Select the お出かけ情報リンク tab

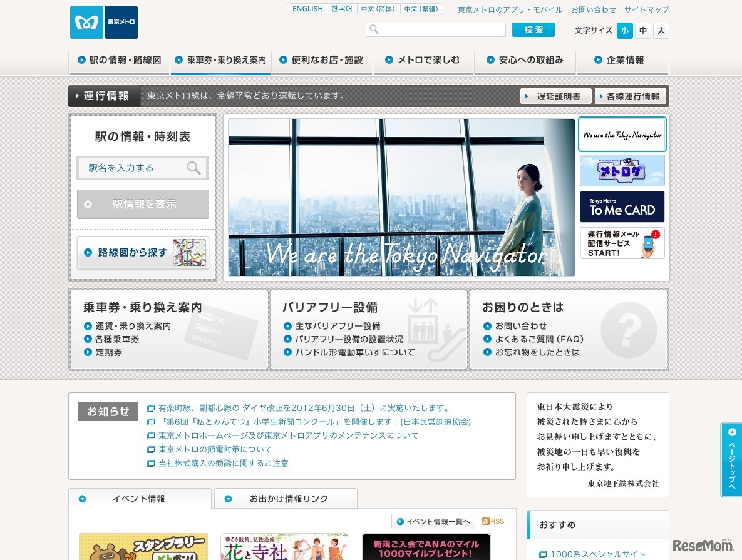pos(286,499)
